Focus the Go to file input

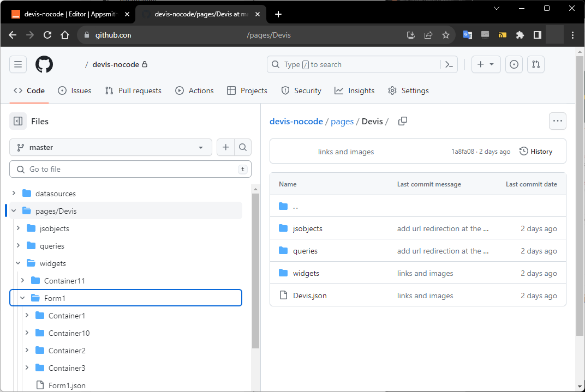pyautogui.click(x=130, y=169)
